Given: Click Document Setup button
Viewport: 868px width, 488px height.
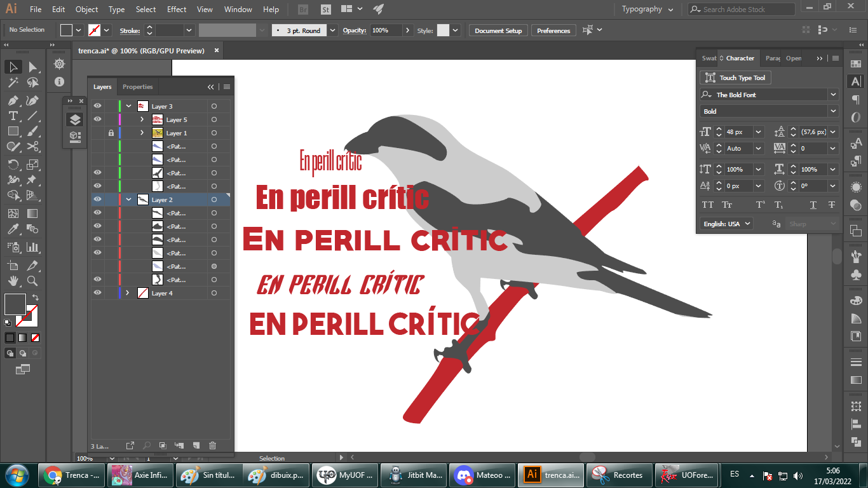Looking at the screenshot, I should (x=498, y=30).
